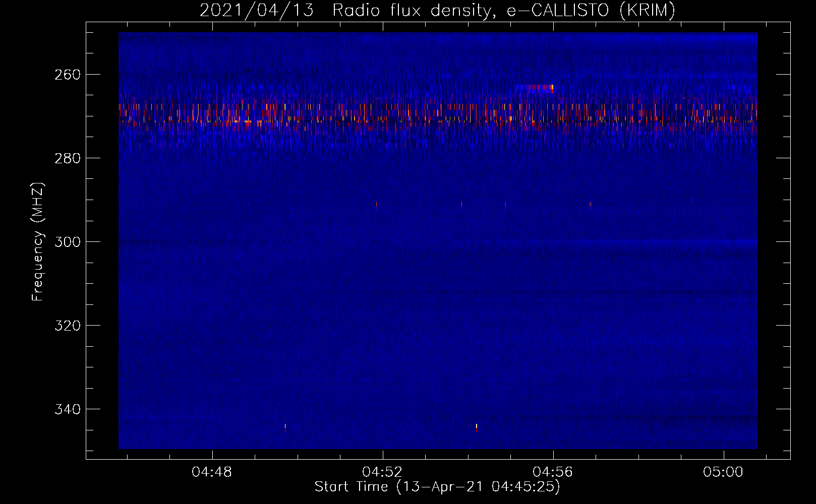Viewport: 816px width, 504px height.
Task: Click the 340 frequency tick label
Action: tap(67, 409)
